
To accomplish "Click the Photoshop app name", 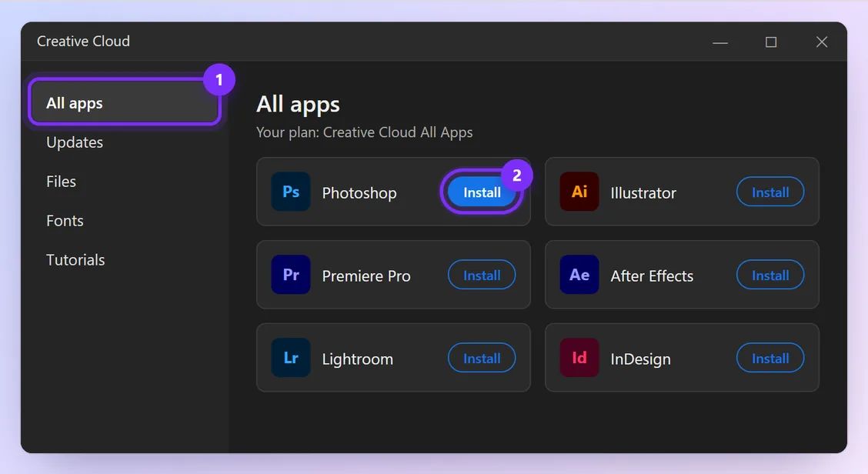I will click(x=359, y=193).
